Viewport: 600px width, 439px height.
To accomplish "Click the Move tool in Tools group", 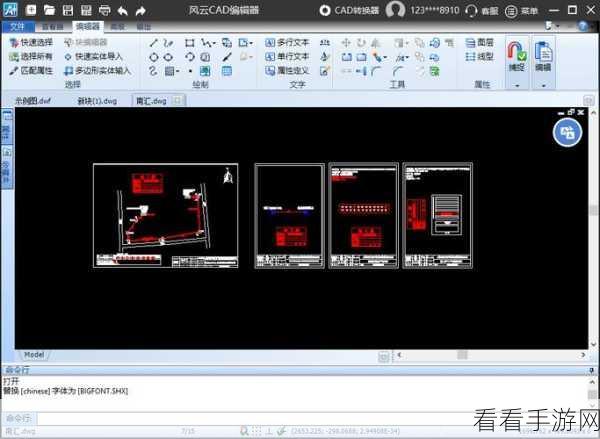I will coord(346,43).
